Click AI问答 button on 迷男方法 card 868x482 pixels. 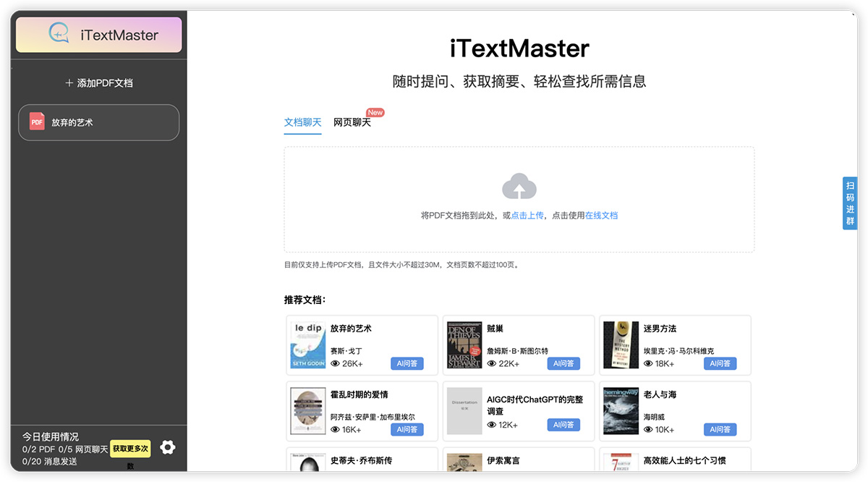coord(720,363)
